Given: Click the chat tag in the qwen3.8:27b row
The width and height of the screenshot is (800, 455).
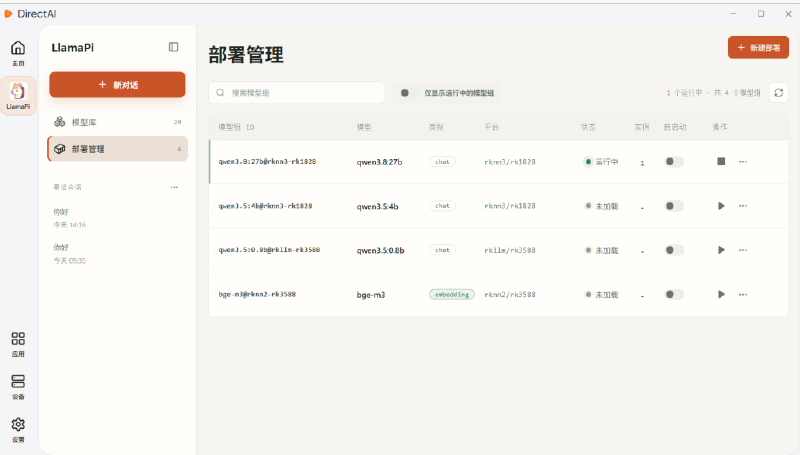Looking at the screenshot, I should (442, 162).
